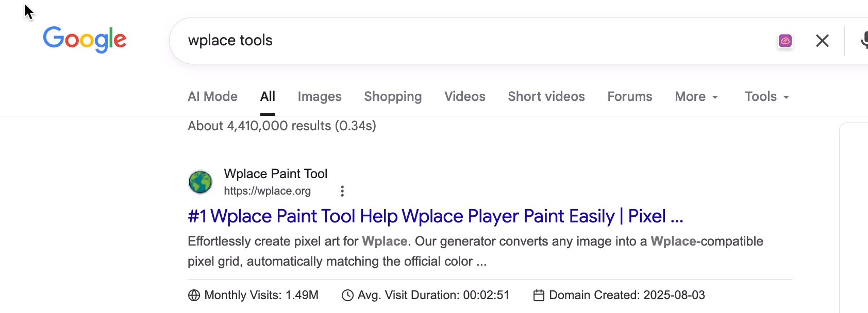Screen dimensions: 868x313
Task: Click the globe icon beside Monthly Visits
Action: point(194,295)
